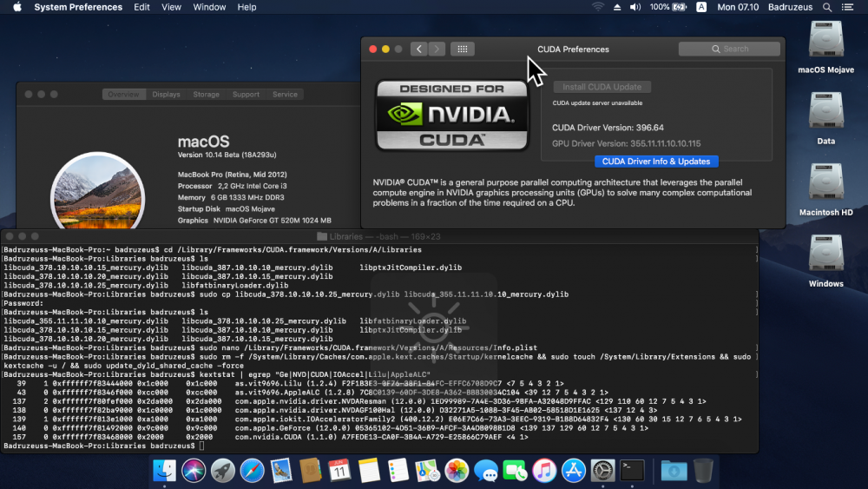Open Window menu

[x=209, y=7]
